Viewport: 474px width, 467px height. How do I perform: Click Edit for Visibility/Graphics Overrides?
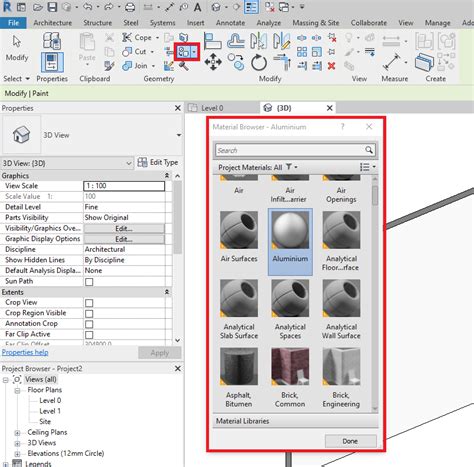click(x=124, y=229)
